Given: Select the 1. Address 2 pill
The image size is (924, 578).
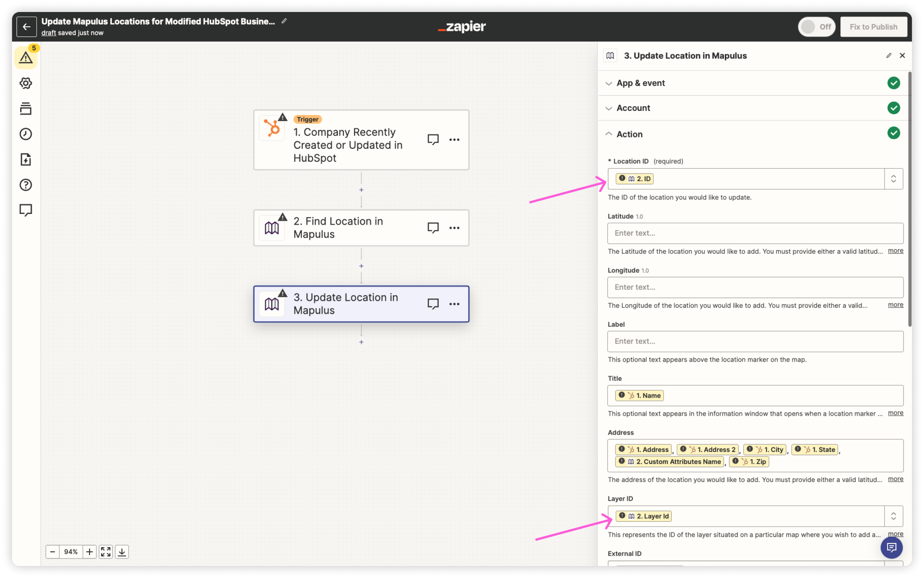Looking at the screenshot, I should [708, 449].
